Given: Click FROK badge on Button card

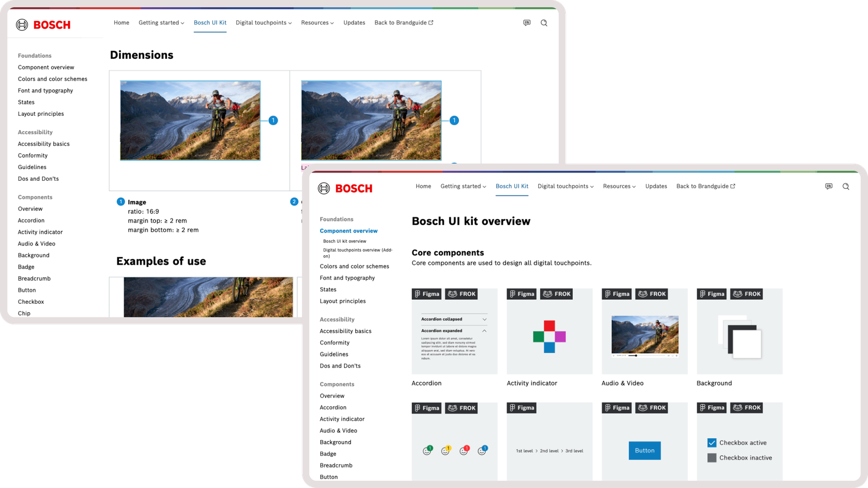Looking at the screenshot, I should point(652,408).
